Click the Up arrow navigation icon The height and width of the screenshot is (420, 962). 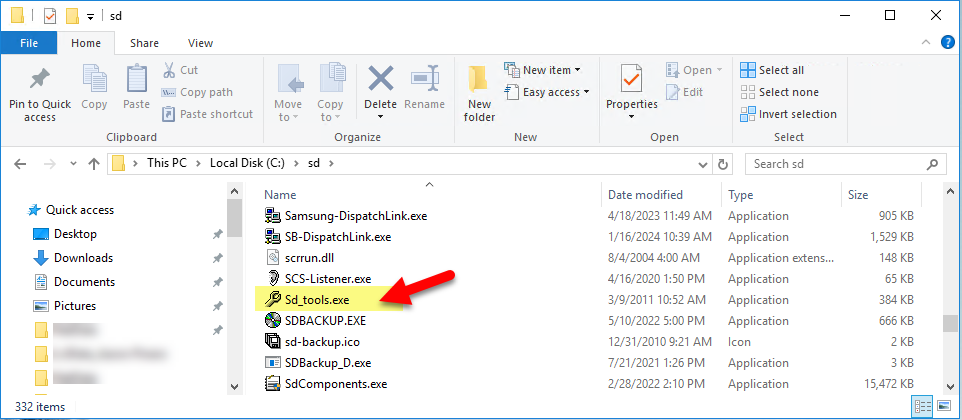coord(93,163)
